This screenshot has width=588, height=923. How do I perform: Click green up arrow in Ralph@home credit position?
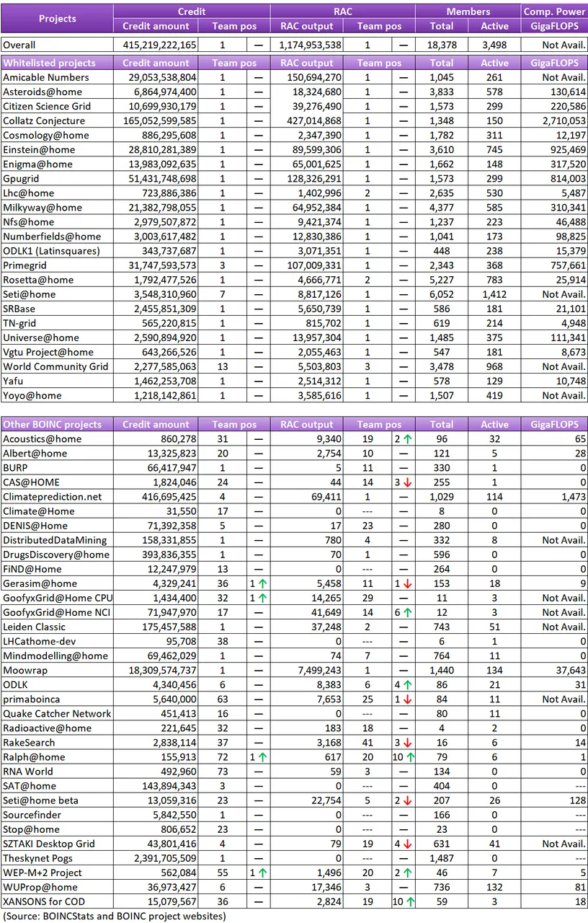[x=263, y=756]
